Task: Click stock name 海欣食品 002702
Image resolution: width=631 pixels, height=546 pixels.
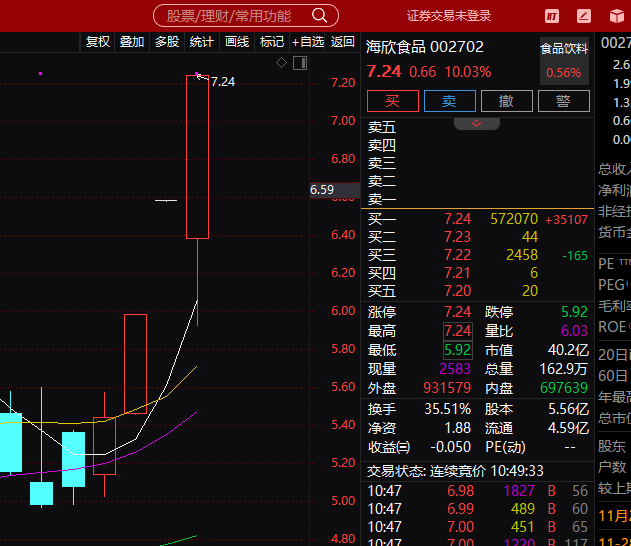Action: point(425,47)
